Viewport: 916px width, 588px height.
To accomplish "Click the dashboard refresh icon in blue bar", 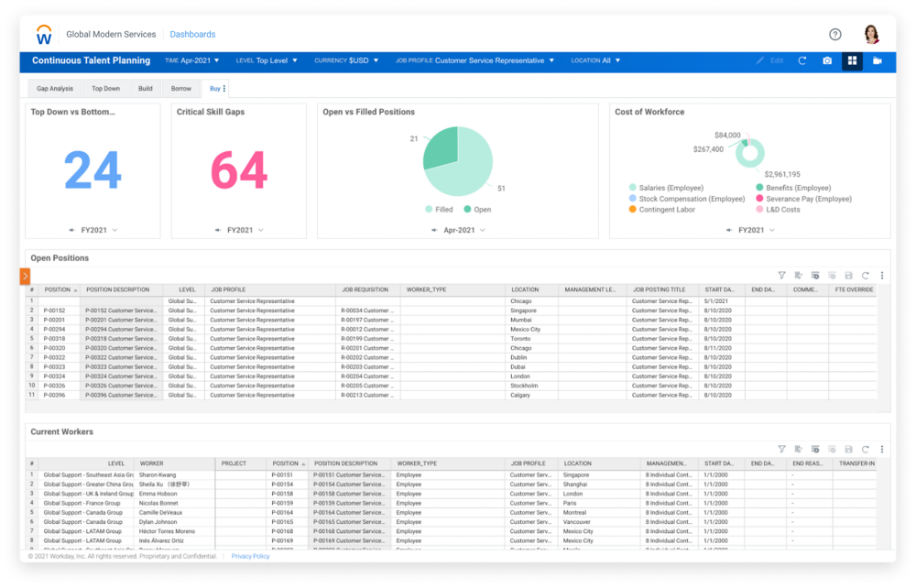I will [802, 61].
